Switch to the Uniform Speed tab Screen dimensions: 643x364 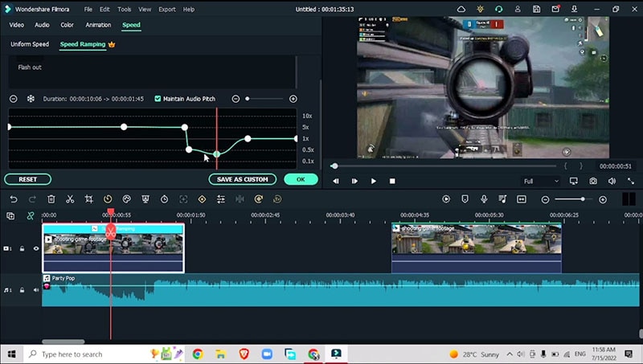(x=30, y=44)
